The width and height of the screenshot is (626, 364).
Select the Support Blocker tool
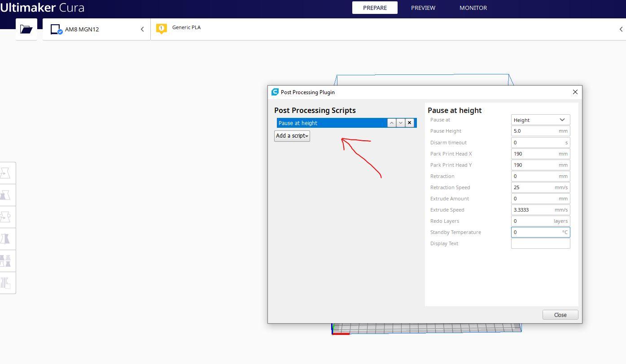pyautogui.click(x=5, y=283)
